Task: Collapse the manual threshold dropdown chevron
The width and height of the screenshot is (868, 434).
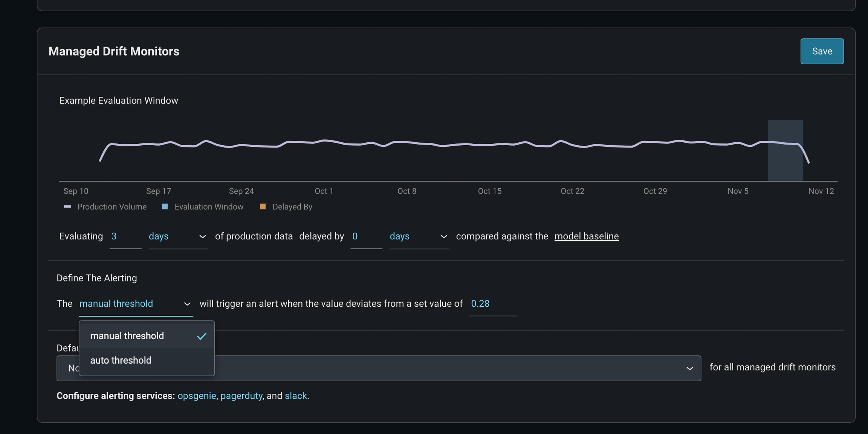Action: pyautogui.click(x=187, y=304)
